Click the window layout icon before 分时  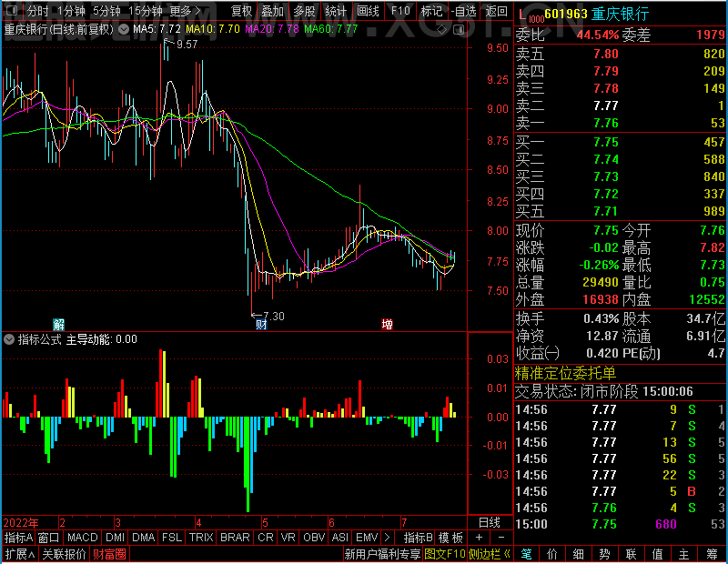(x=12, y=11)
